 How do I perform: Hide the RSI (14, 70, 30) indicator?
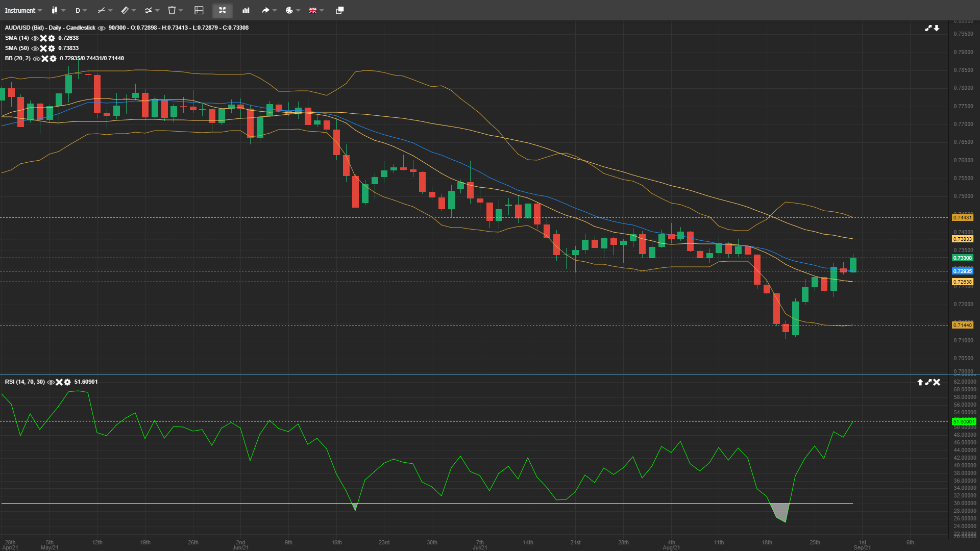51,382
